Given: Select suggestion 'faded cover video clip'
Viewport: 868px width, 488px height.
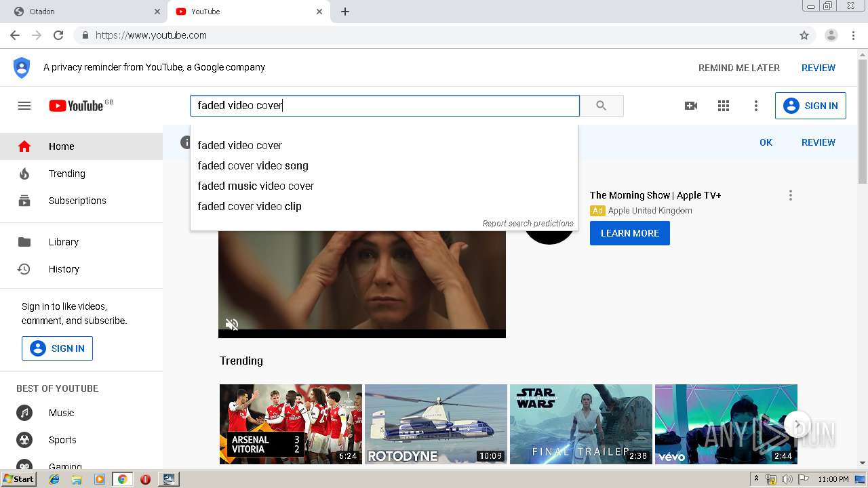Looking at the screenshot, I should [x=384, y=206].
